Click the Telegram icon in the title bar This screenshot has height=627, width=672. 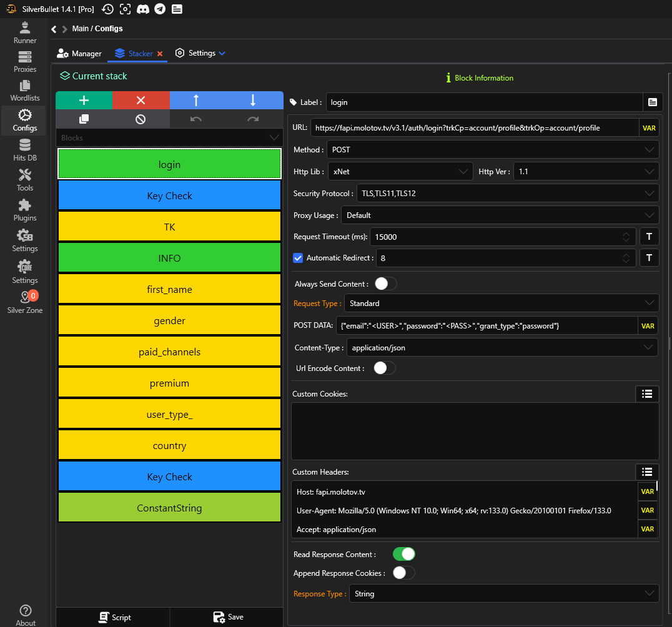[160, 9]
